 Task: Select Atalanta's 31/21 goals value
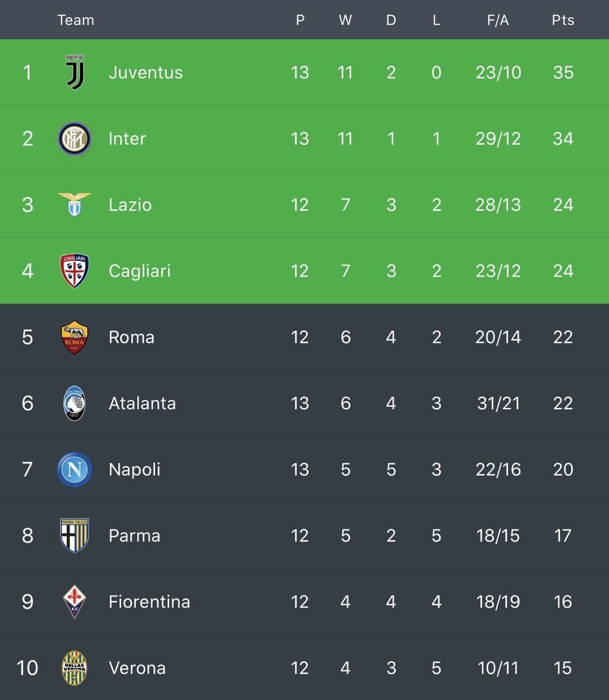[x=498, y=404]
